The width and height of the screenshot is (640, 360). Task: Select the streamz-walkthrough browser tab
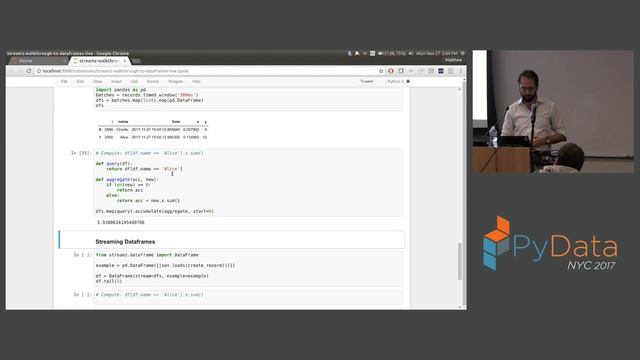click(x=99, y=61)
